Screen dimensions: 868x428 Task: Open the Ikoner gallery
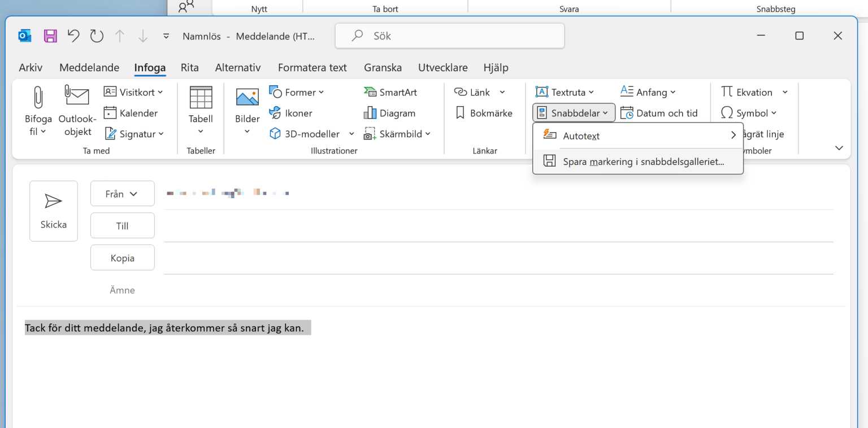pyautogui.click(x=291, y=112)
